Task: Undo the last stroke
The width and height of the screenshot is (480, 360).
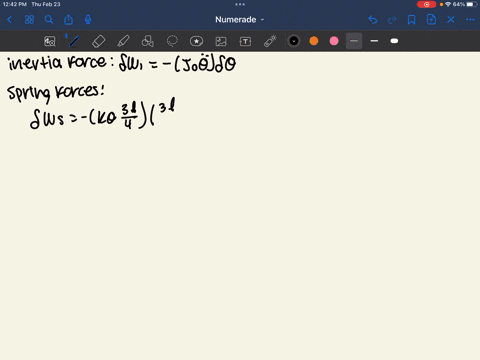Action: click(373, 20)
